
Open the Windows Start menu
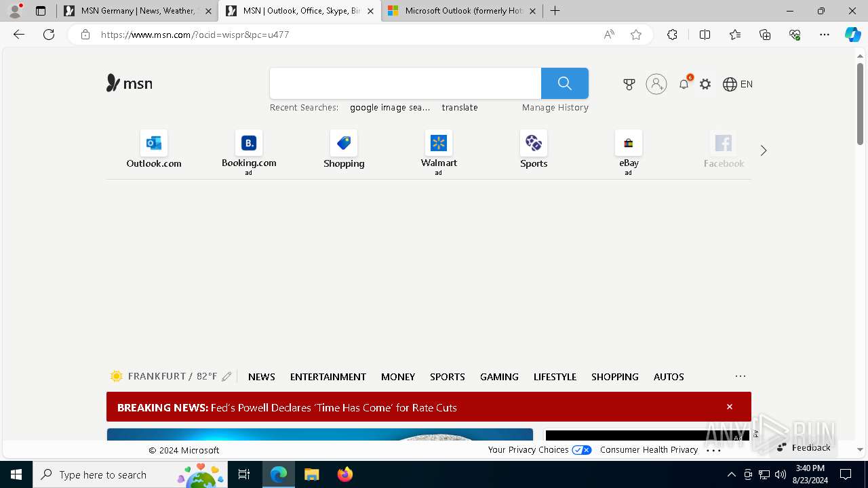(x=16, y=474)
